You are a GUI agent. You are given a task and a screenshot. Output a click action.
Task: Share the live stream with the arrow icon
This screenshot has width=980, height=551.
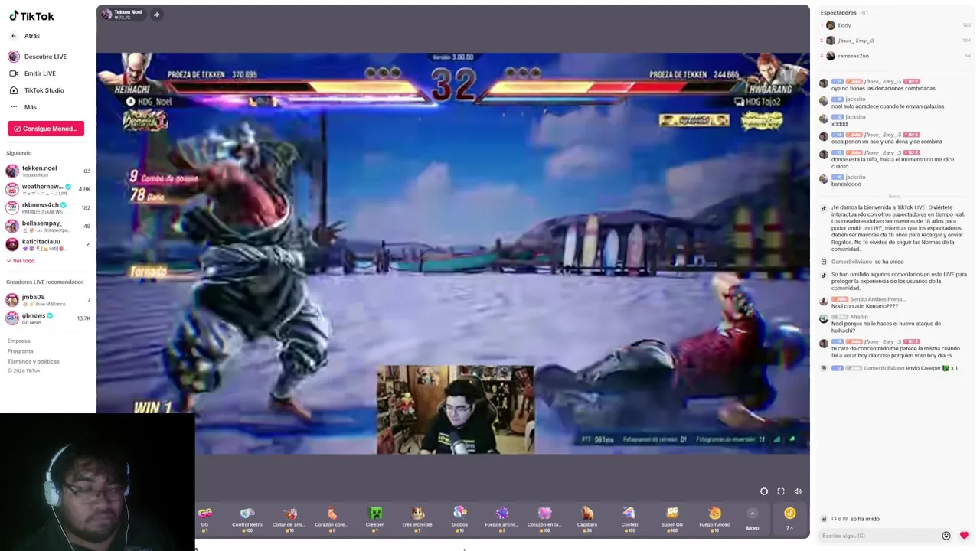[156, 14]
